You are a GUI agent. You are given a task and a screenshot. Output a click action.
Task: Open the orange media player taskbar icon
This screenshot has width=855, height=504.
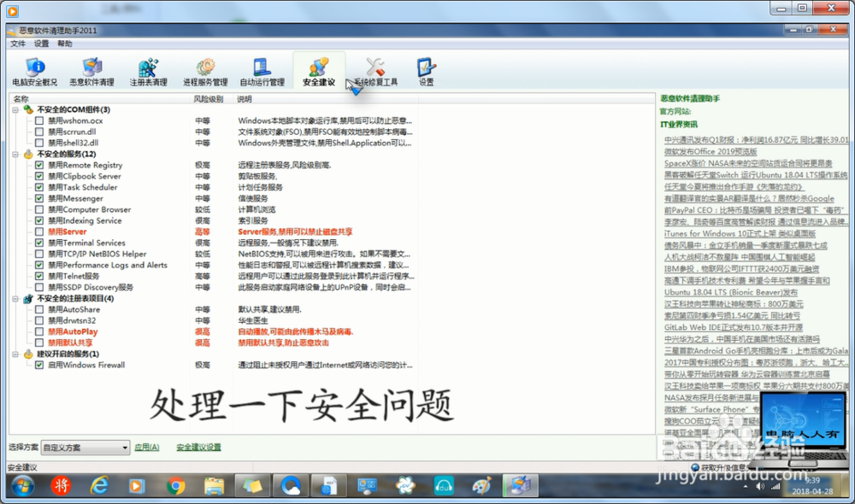[136, 485]
